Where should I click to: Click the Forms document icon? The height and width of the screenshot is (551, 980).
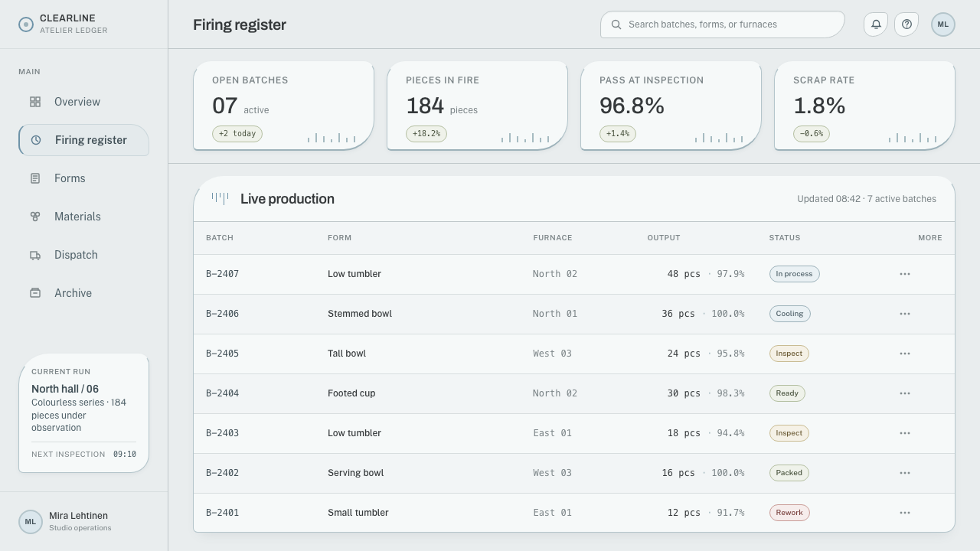pos(35,178)
